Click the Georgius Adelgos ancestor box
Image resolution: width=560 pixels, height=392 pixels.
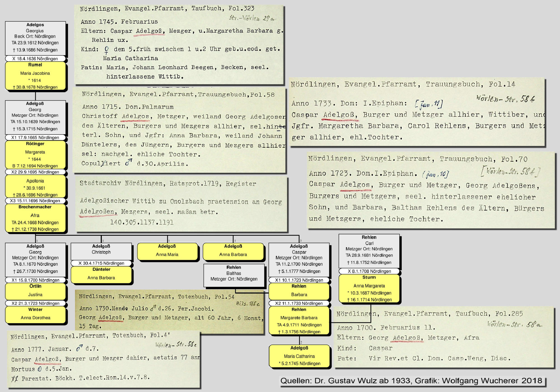[35, 38]
